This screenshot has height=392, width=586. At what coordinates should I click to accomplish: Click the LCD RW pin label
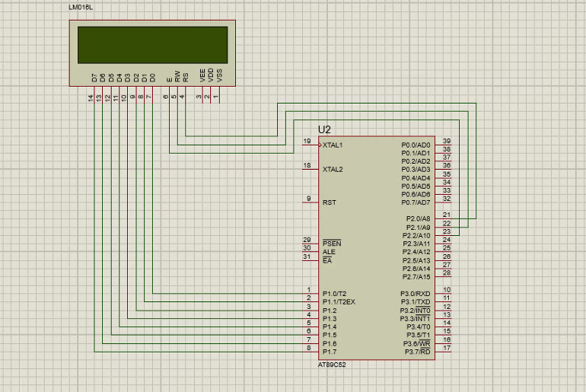[x=177, y=76]
